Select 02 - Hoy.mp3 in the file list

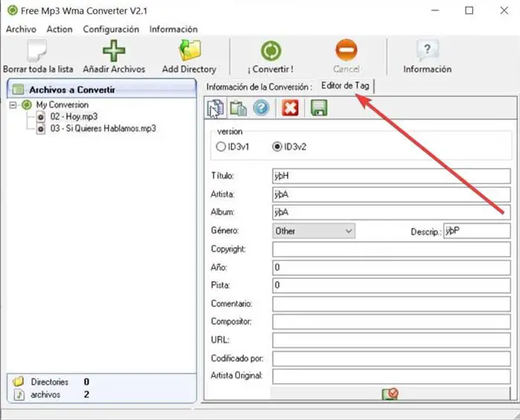[x=74, y=117]
